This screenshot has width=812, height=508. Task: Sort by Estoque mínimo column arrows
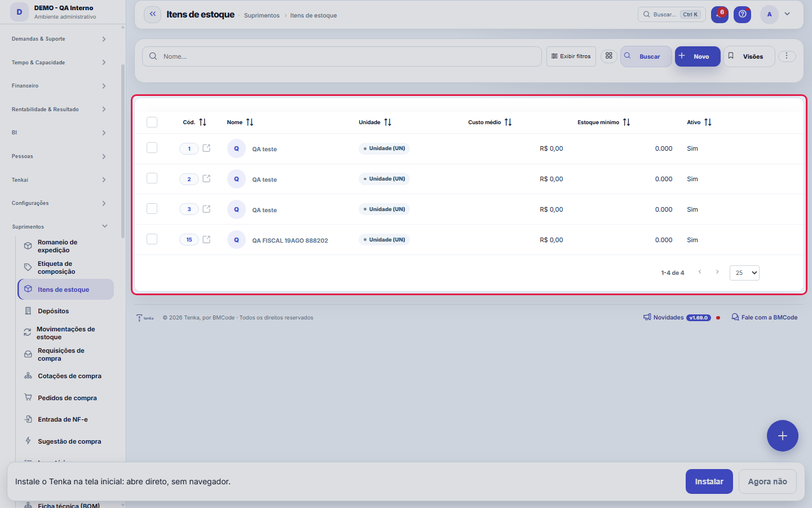pos(626,122)
